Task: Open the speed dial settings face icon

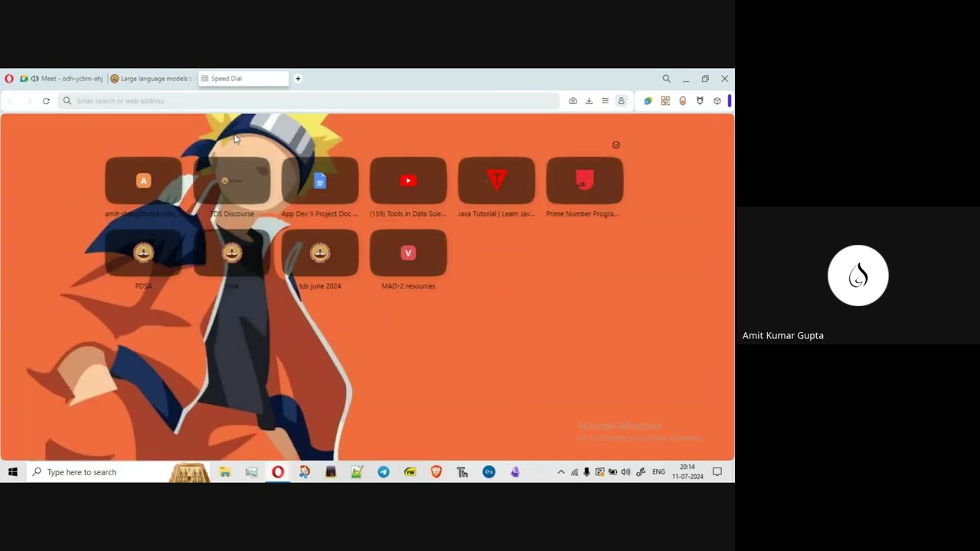Action: 616,145
